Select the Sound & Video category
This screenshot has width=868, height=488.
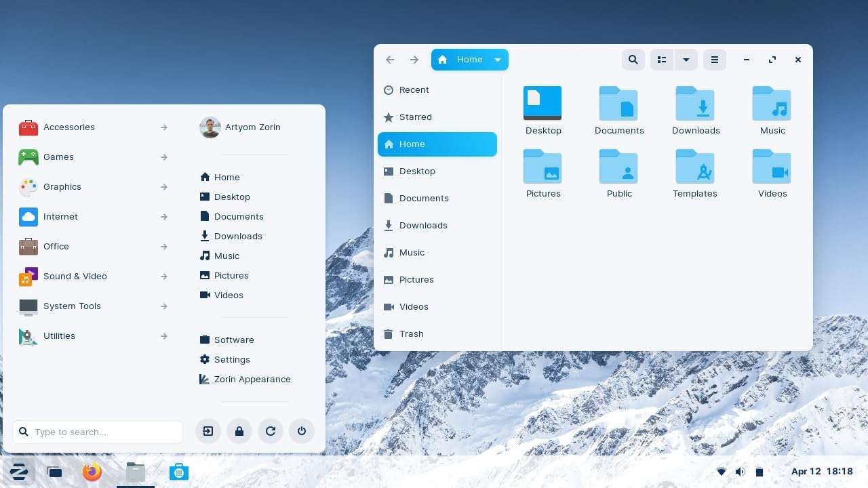(75, 277)
